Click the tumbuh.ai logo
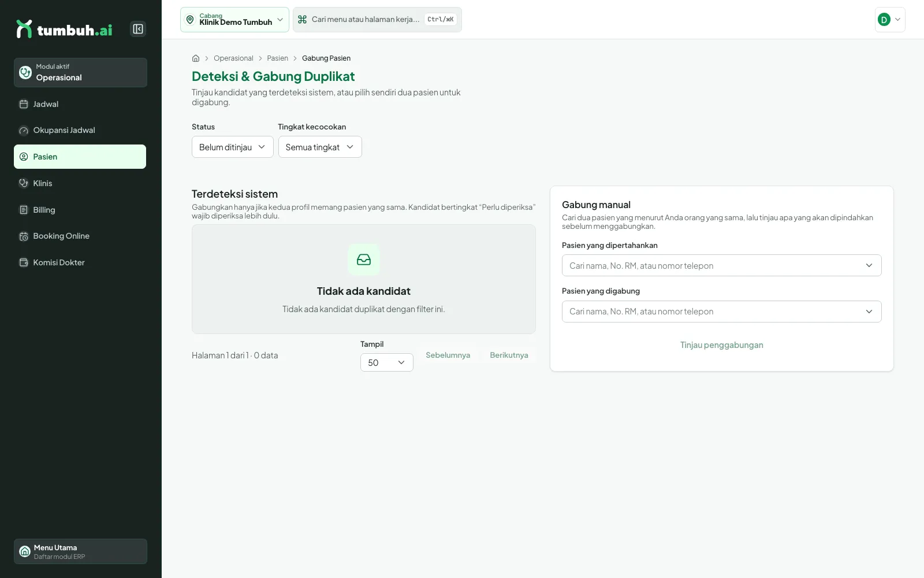Image resolution: width=924 pixels, height=578 pixels. pyautogui.click(x=64, y=29)
